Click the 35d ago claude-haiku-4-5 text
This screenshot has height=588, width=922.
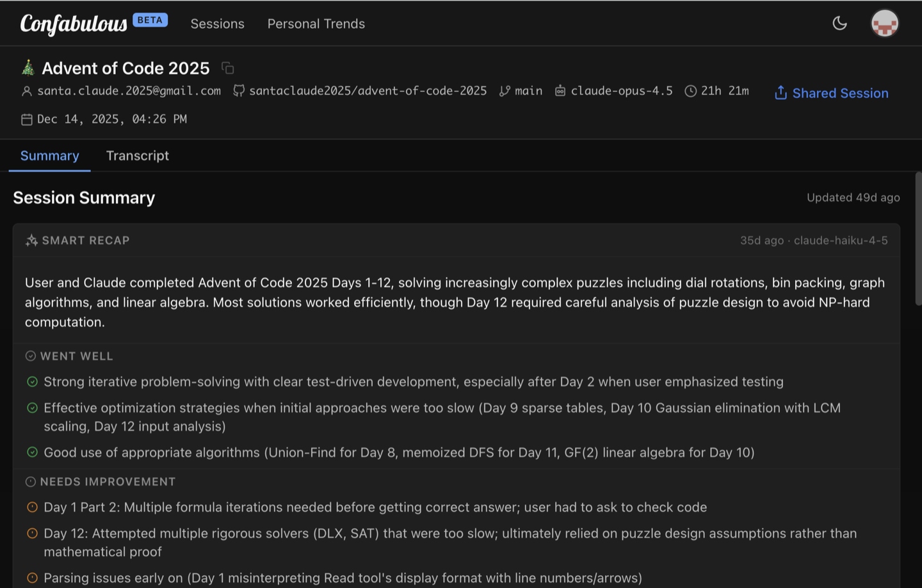pos(814,241)
